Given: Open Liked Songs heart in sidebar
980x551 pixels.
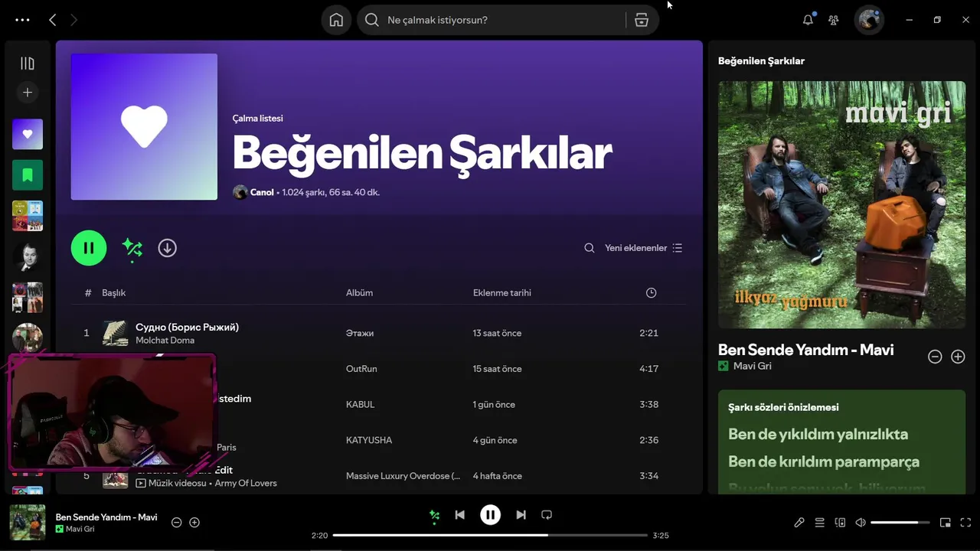Looking at the screenshot, I should click(x=28, y=134).
